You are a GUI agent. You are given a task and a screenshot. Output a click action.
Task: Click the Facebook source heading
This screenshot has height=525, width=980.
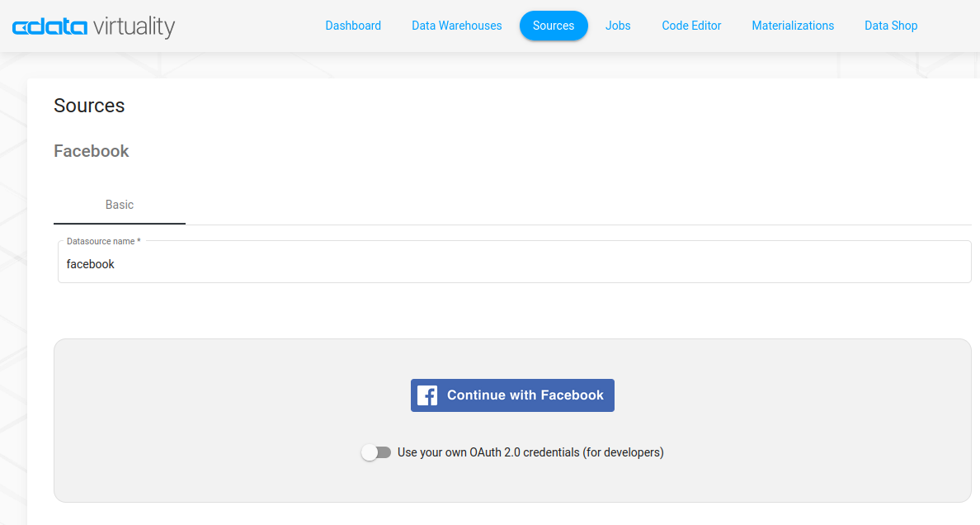[91, 151]
